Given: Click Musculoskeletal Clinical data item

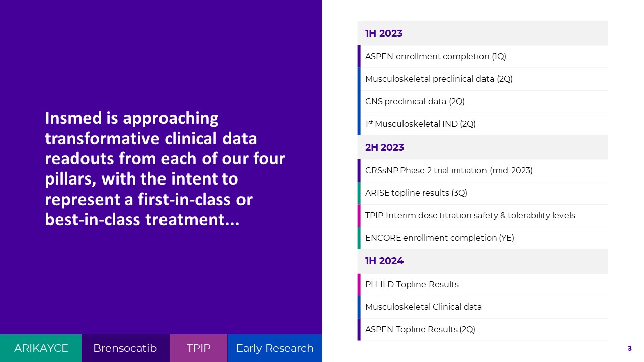Looking at the screenshot, I should point(424,307).
